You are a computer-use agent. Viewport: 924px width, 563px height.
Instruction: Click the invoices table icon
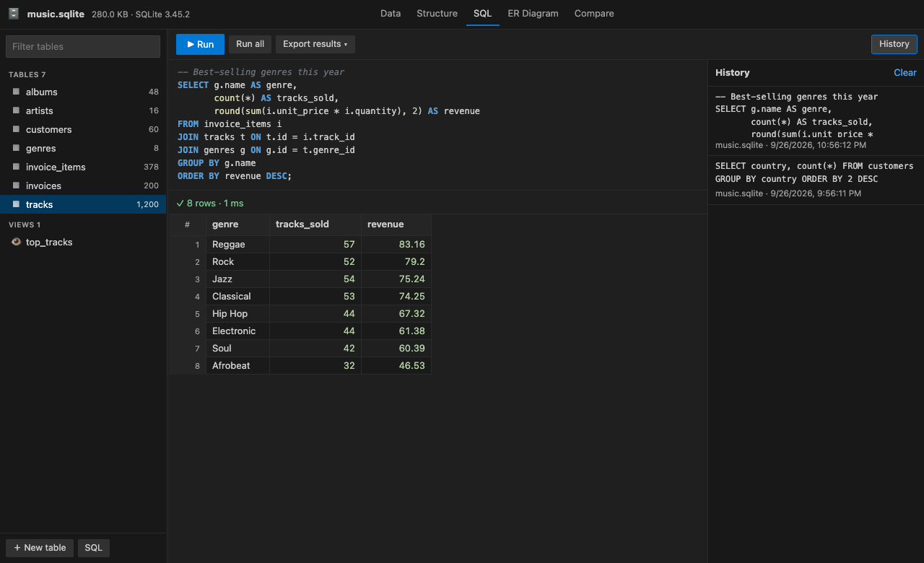coord(16,186)
